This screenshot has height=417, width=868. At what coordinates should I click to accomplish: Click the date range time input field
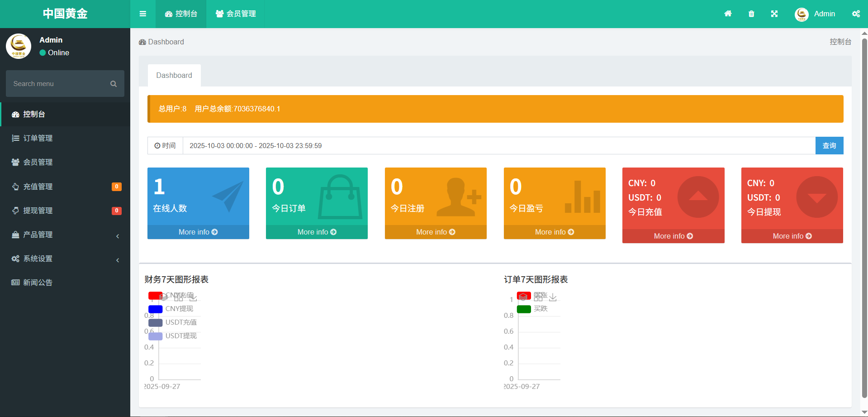(498, 146)
